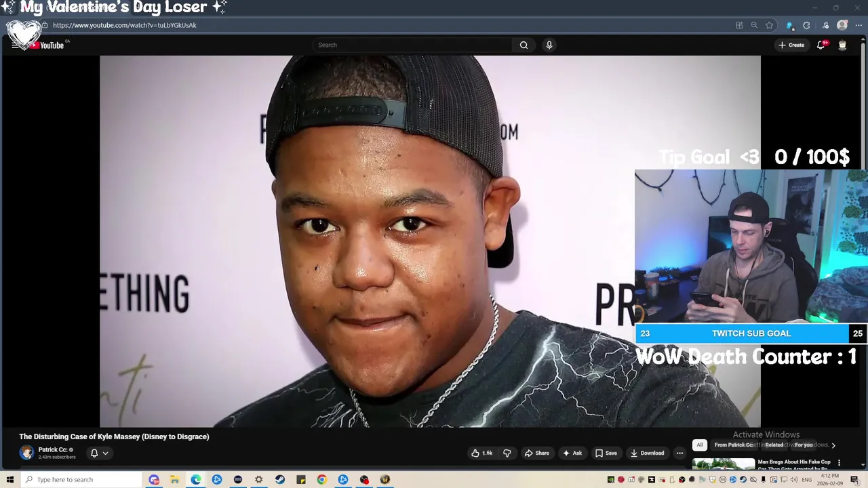Start voice search with the microphone icon
This screenshot has height=488, width=868.
(549, 45)
